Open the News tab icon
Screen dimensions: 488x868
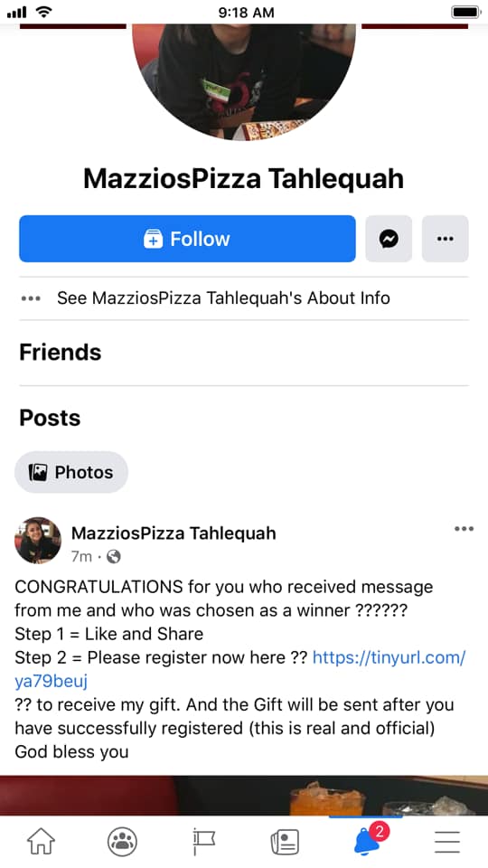point(285,842)
